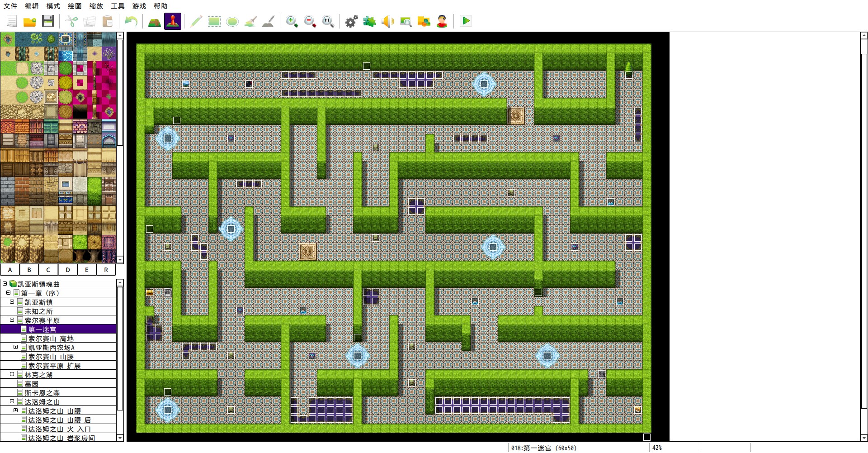This screenshot has height=453, width=868.
Task: Open the Database with the gear icon
Action: point(352,21)
